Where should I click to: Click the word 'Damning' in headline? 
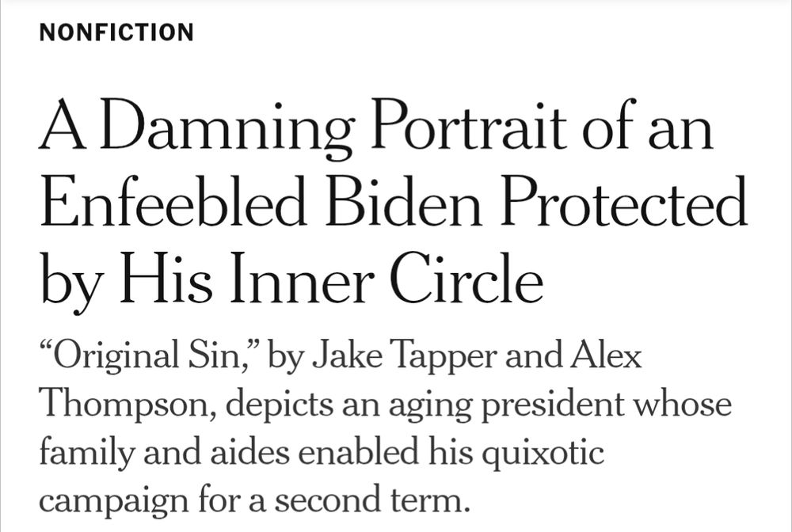pyautogui.click(x=227, y=127)
